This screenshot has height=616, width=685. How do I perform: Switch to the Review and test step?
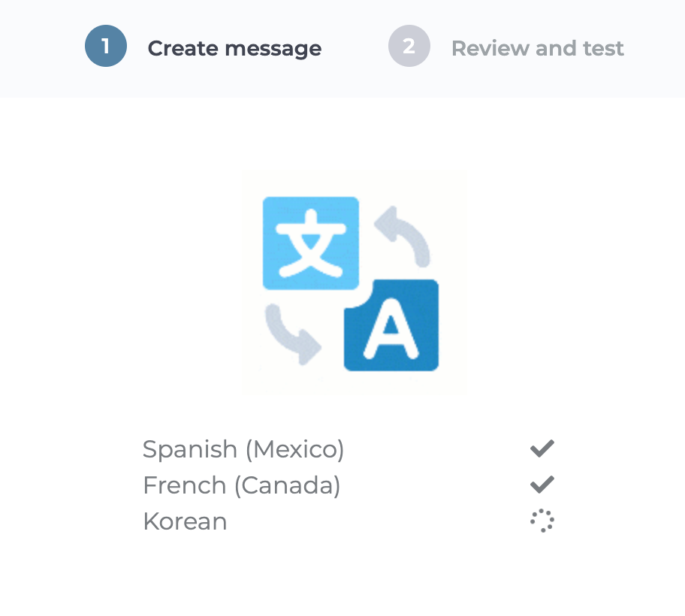pos(538,47)
